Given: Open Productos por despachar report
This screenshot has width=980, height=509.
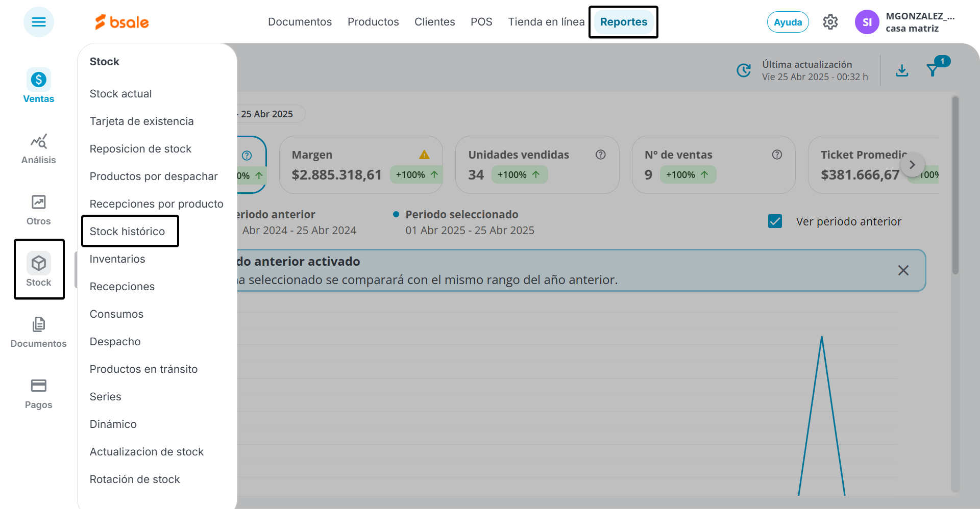Looking at the screenshot, I should tap(154, 176).
